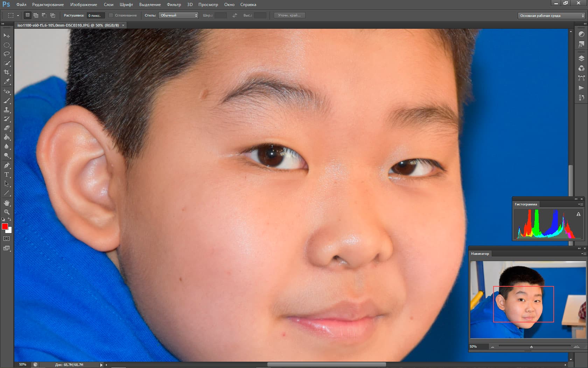Choose New selection mode
The width and height of the screenshot is (588, 368).
[28, 15]
